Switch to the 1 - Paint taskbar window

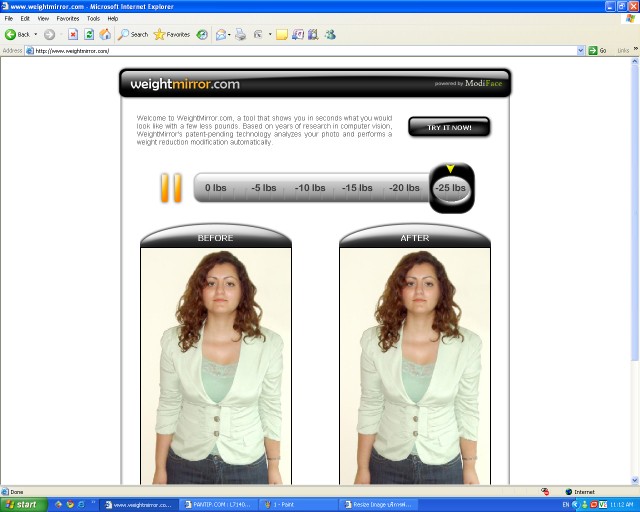pyautogui.click(x=299, y=505)
